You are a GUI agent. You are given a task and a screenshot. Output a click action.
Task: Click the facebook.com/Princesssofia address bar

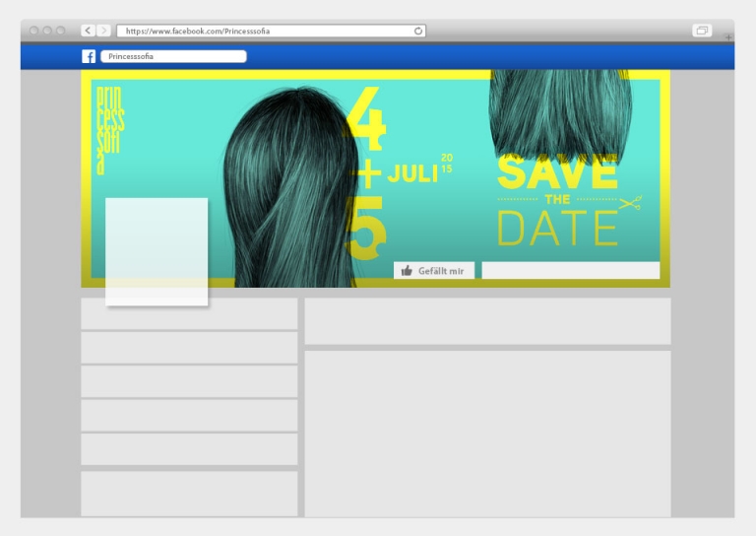(266, 32)
